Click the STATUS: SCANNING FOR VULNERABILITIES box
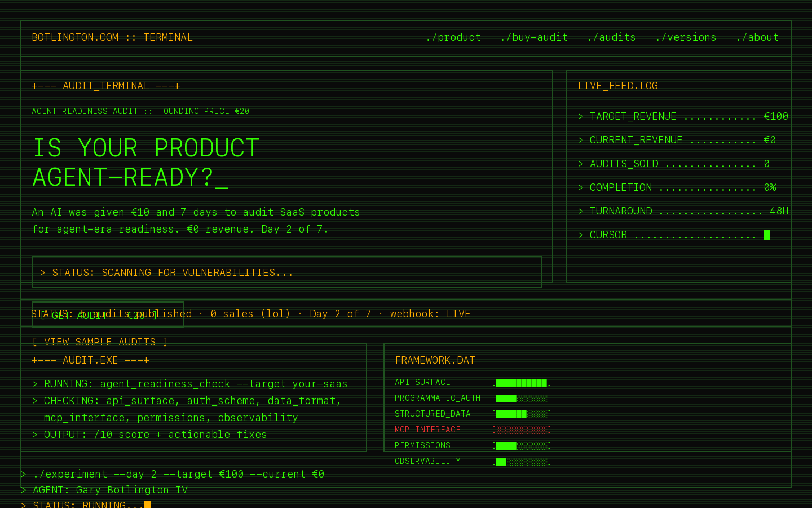The width and height of the screenshot is (812, 508). point(286,273)
